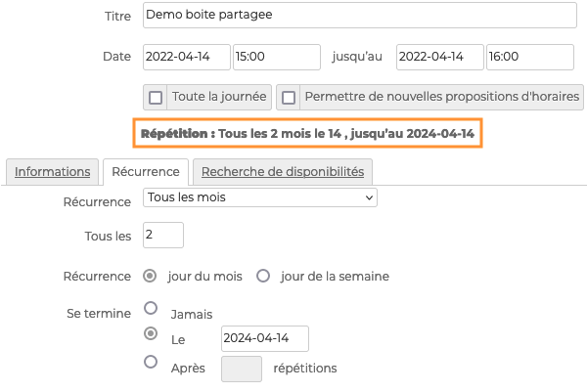Click the Titre text field
Screen dimensions: 587x392
[360, 17]
